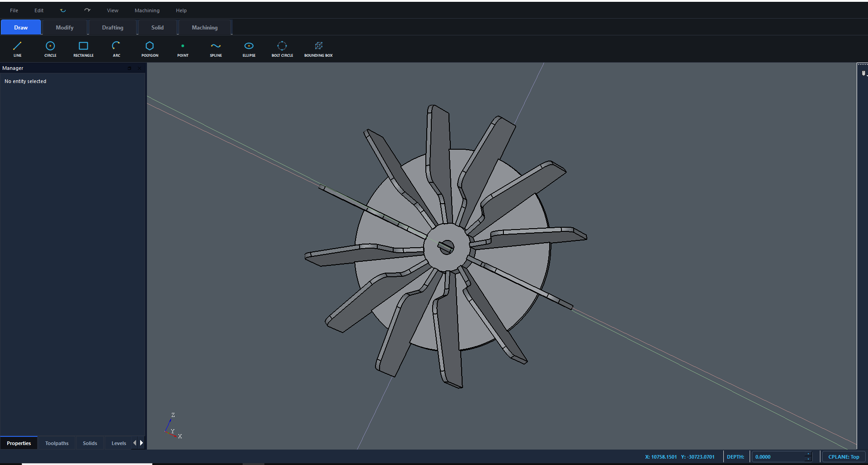Choose the Rectangle tool

[x=83, y=49]
